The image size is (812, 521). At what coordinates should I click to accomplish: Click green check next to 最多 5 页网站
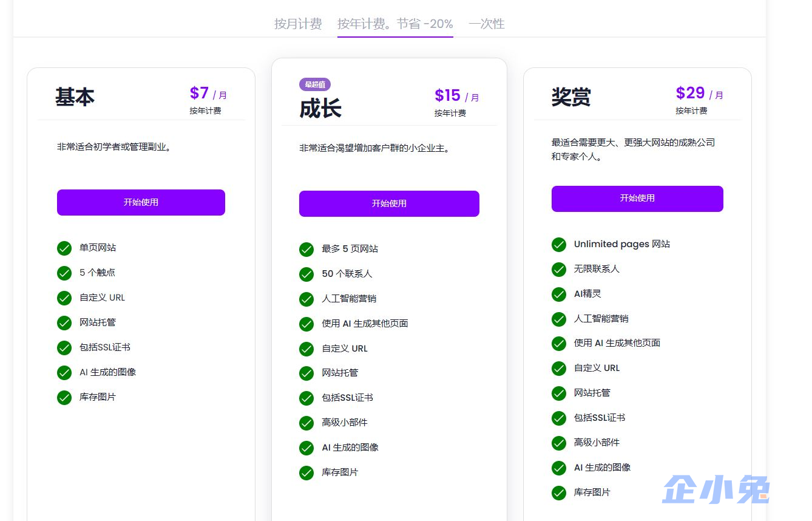pos(306,250)
